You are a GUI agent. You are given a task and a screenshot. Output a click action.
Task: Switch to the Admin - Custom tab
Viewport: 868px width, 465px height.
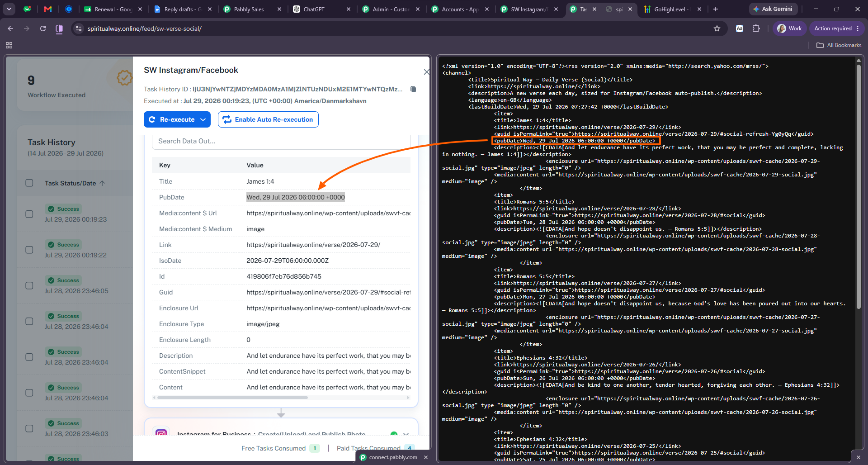point(391,9)
